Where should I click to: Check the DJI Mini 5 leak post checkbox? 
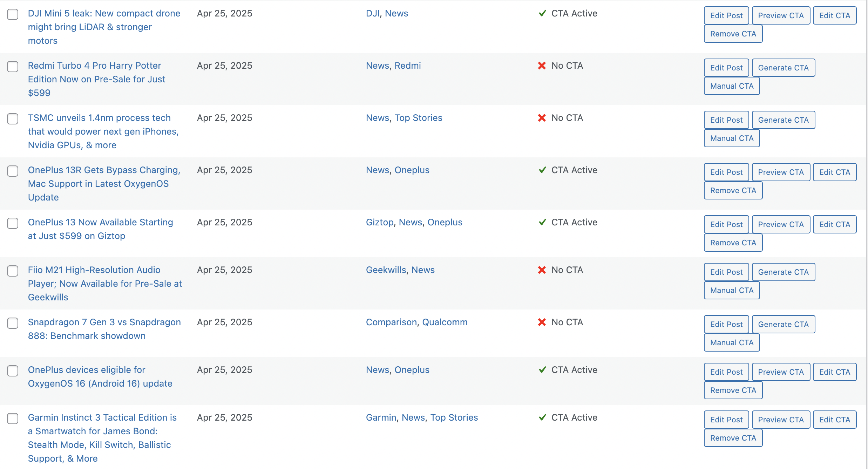[x=13, y=14]
